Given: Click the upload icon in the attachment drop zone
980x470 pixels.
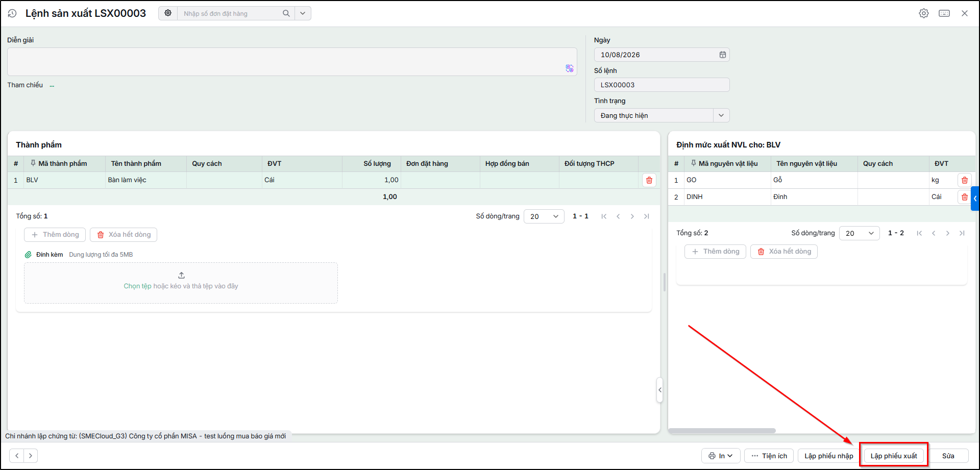Looking at the screenshot, I should tap(181, 275).
